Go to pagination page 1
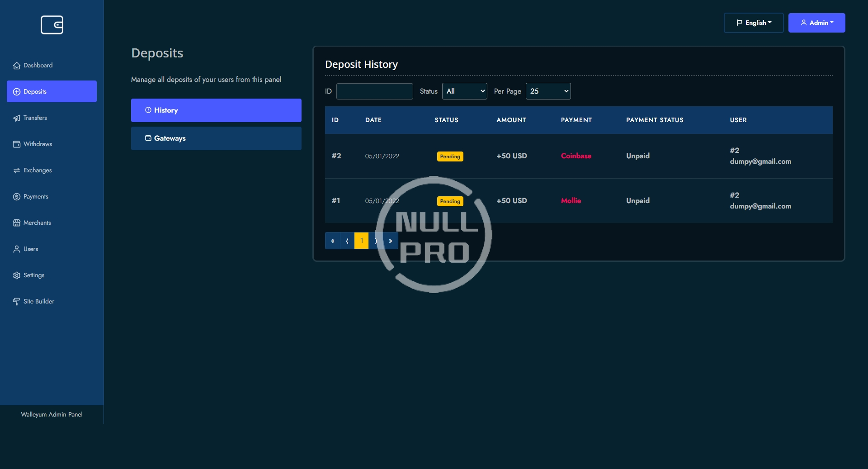 (x=362, y=241)
